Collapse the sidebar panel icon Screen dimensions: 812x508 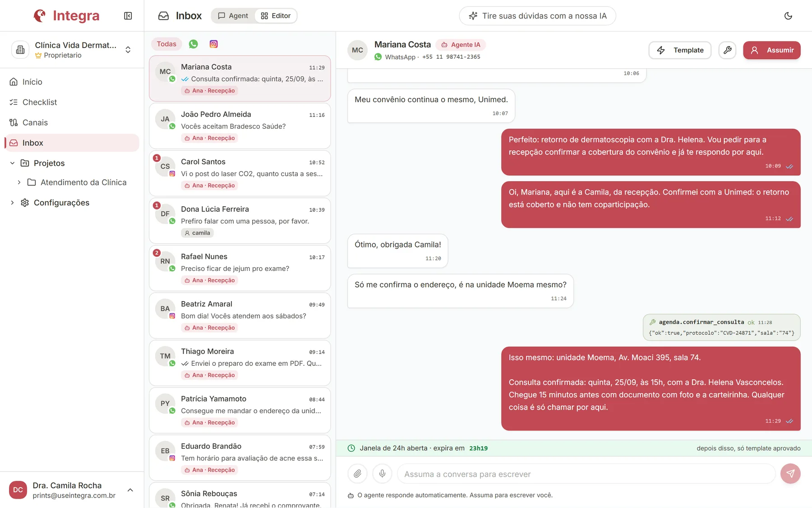[x=128, y=16]
